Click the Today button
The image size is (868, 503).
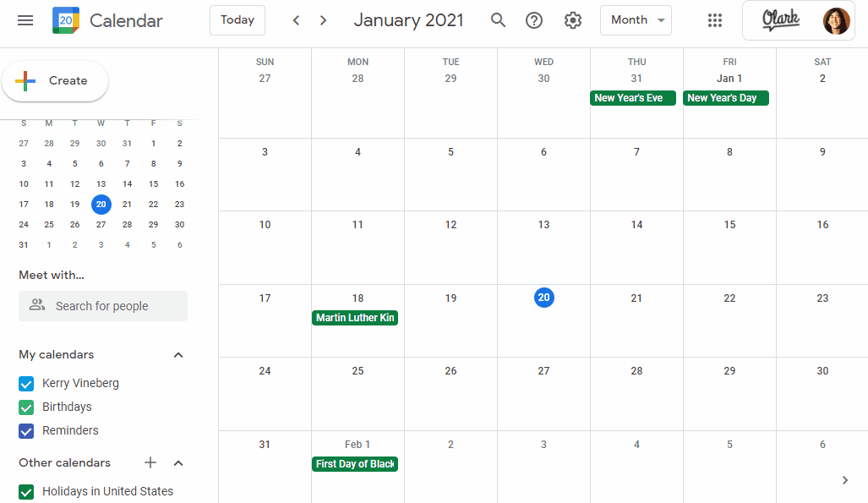[237, 20]
